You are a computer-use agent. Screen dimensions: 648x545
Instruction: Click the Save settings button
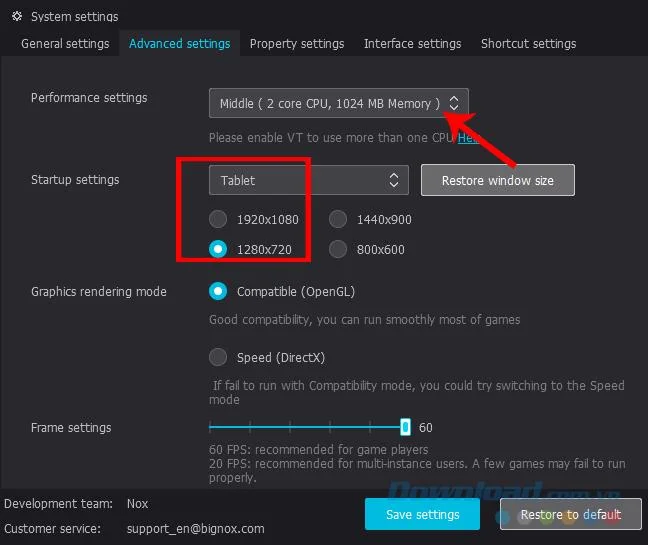pos(422,514)
